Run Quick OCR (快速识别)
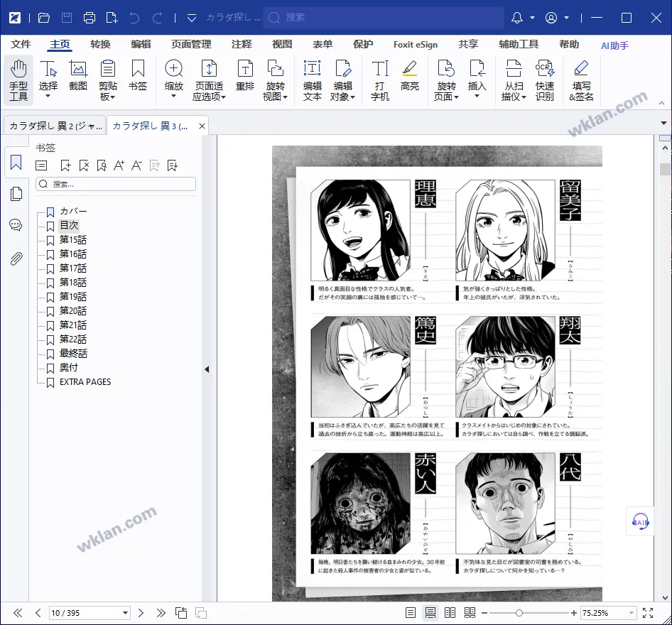Viewport: 672px width, 625px height. coord(545,80)
